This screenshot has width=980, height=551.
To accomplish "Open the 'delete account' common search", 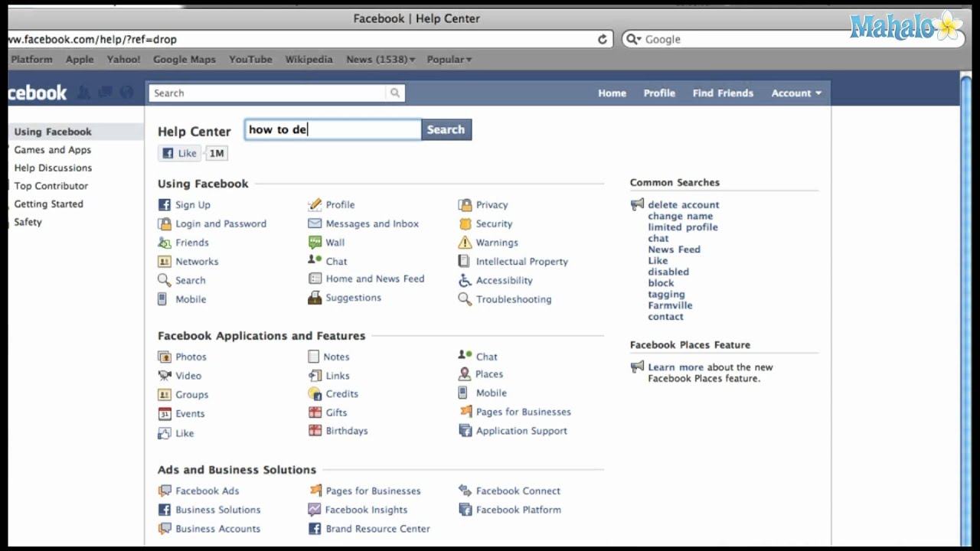I will point(683,204).
